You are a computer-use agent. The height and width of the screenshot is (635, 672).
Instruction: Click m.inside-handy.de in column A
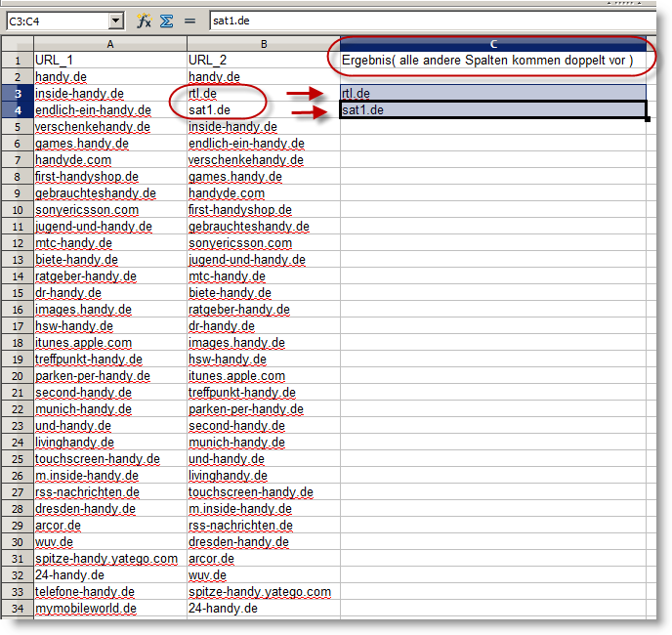(x=110, y=476)
